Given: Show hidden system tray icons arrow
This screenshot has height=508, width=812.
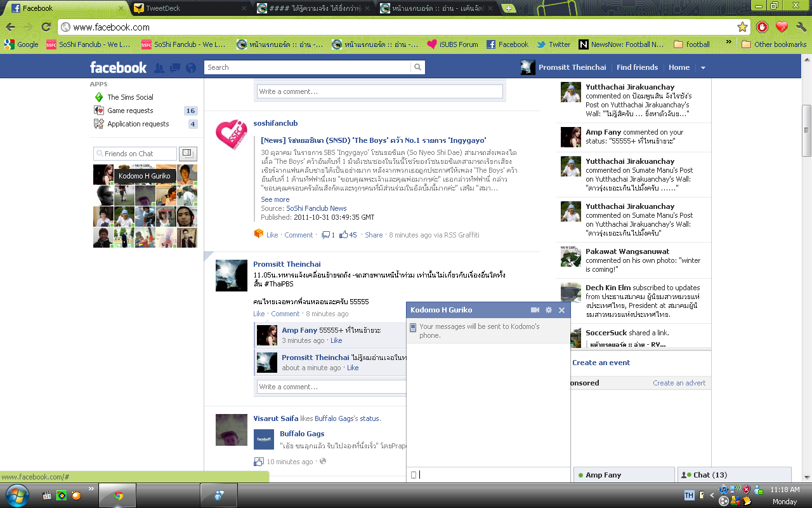Looking at the screenshot, I should pyautogui.click(x=712, y=494).
